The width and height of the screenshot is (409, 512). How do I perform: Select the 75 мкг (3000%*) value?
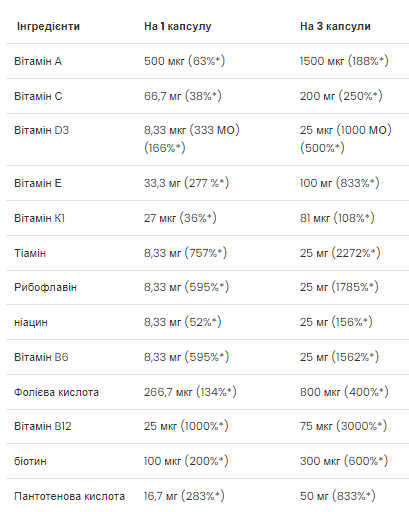click(x=343, y=426)
